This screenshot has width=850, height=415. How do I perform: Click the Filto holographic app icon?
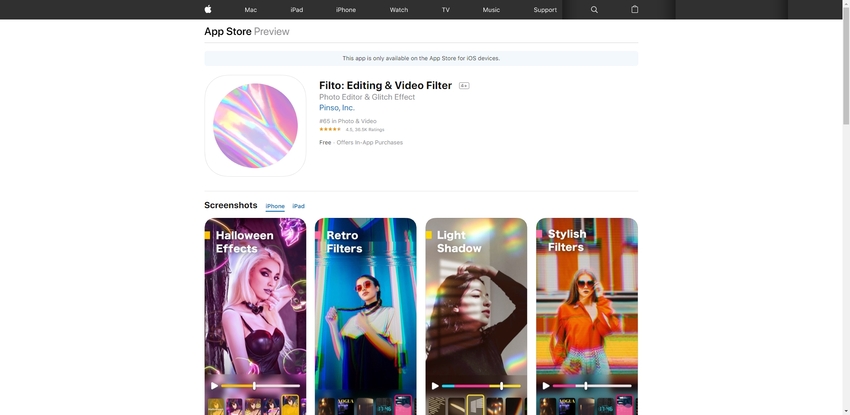tap(255, 126)
